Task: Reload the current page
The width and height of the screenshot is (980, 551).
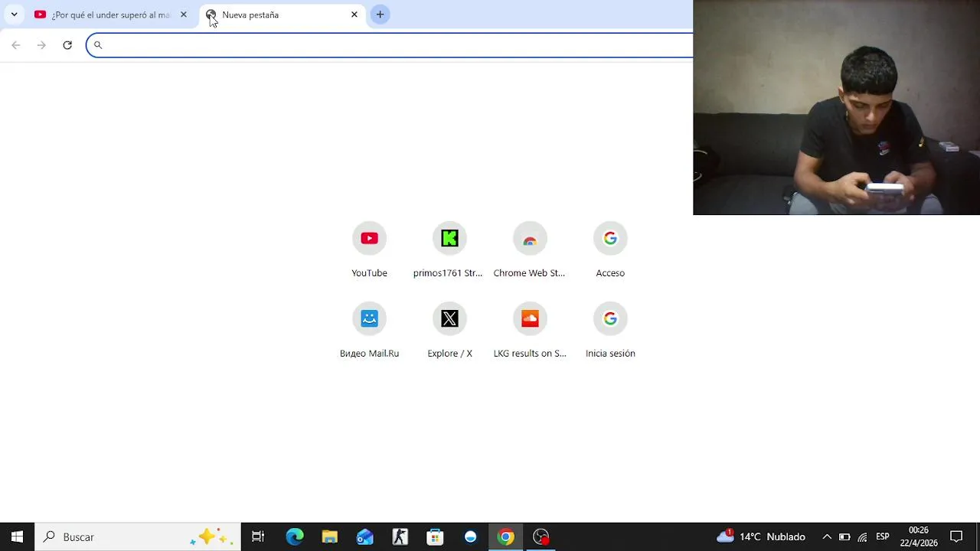Action: coord(67,45)
